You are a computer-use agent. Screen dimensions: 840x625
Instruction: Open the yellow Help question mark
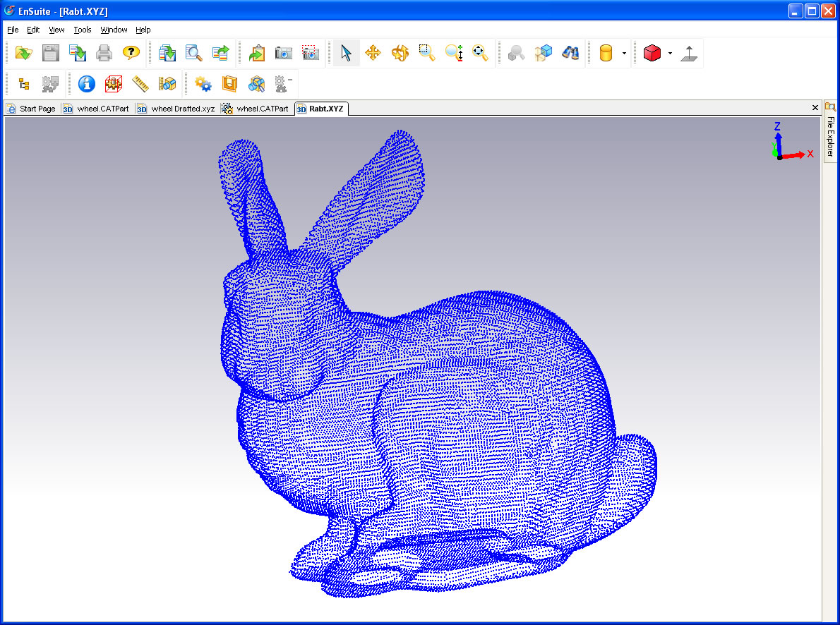(131, 53)
